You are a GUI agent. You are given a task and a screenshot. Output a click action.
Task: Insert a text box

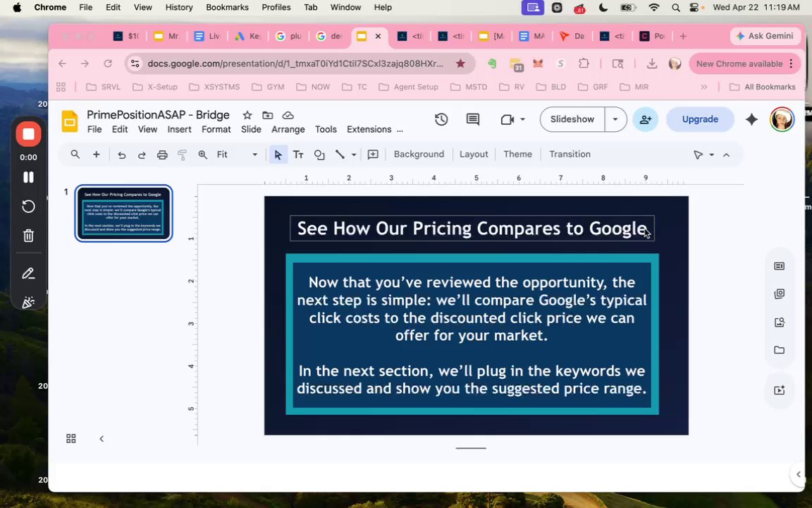click(x=298, y=155)
